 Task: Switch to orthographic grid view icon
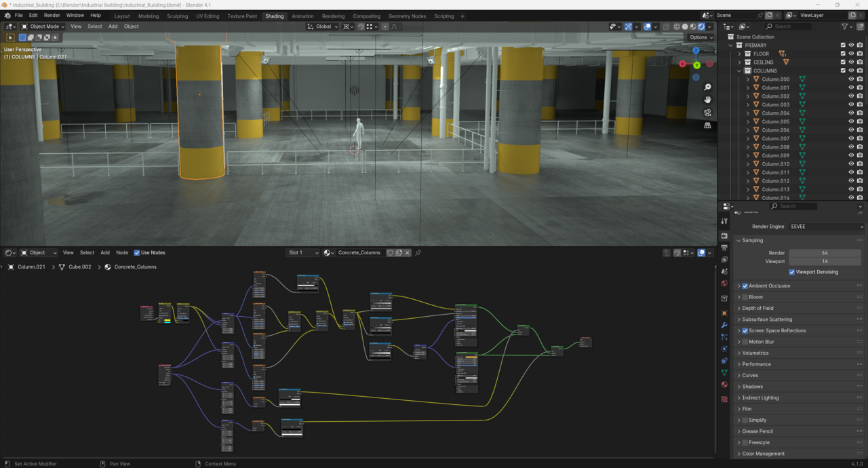[x=707, y=125]
